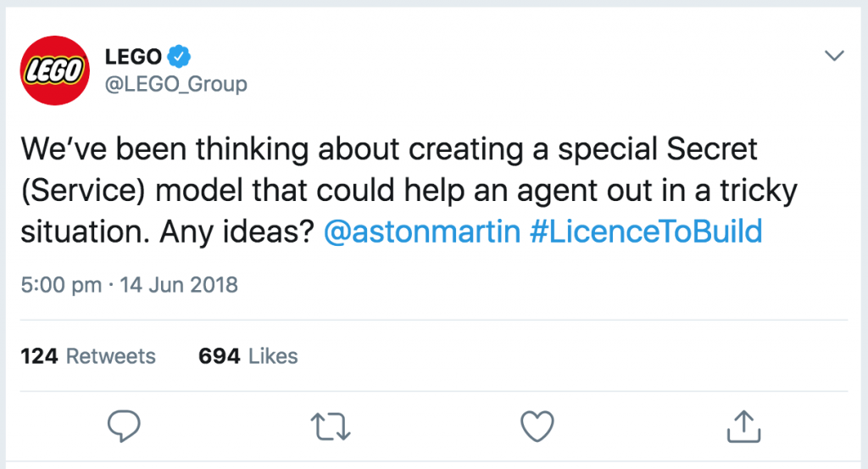Click the 5:00 pm timestamp
Image resolution: width=868 pixels, height=469 pixels.
[61, 285]
